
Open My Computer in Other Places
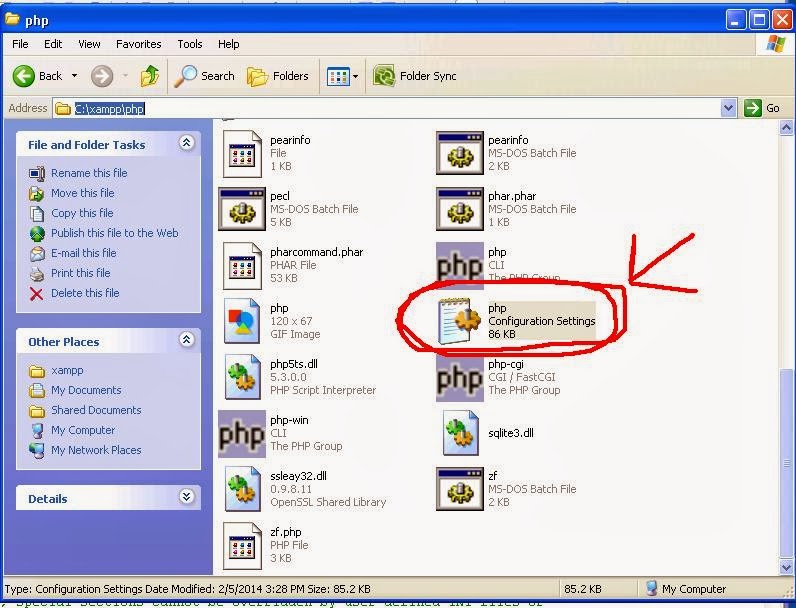pyautogui.click(x=83, y=430)
